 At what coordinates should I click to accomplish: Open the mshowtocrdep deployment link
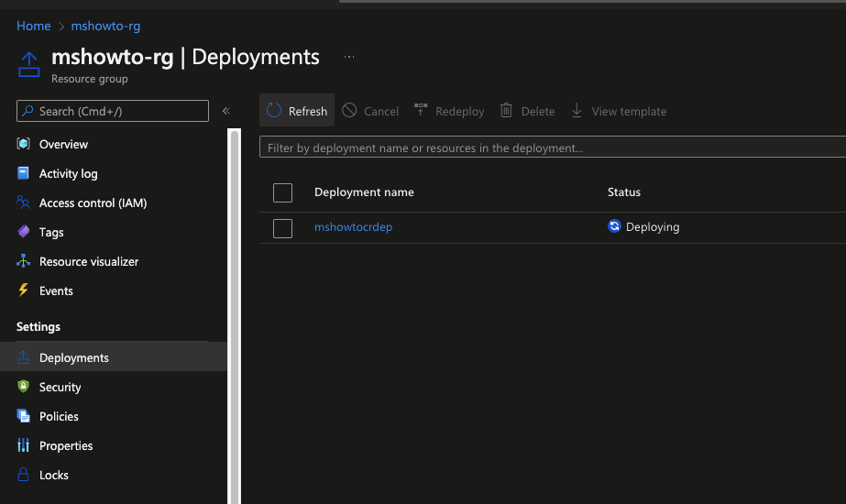coord(354,227)
